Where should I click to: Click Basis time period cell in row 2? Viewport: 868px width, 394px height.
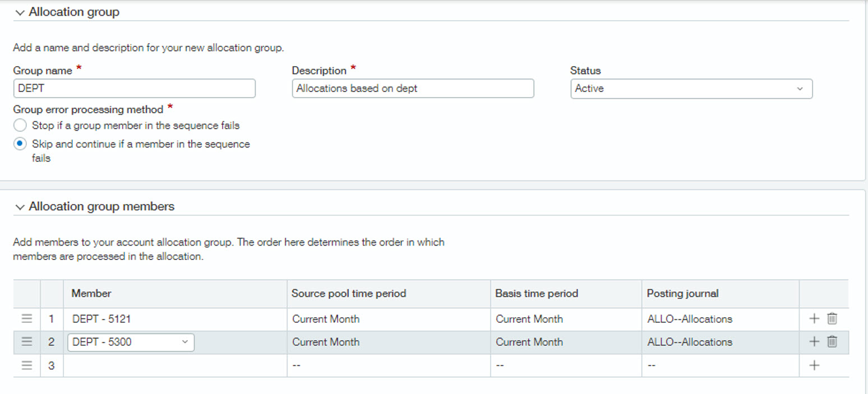565,342
